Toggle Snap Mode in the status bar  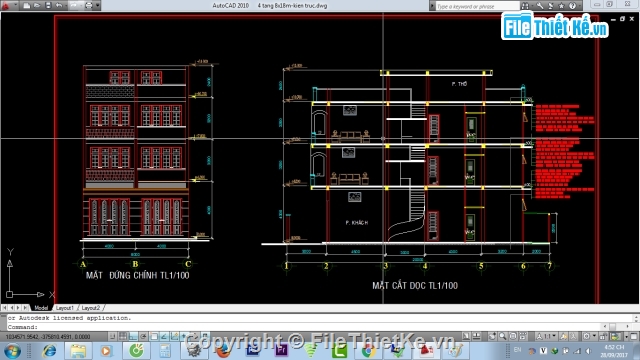click(x=112, y=336)
